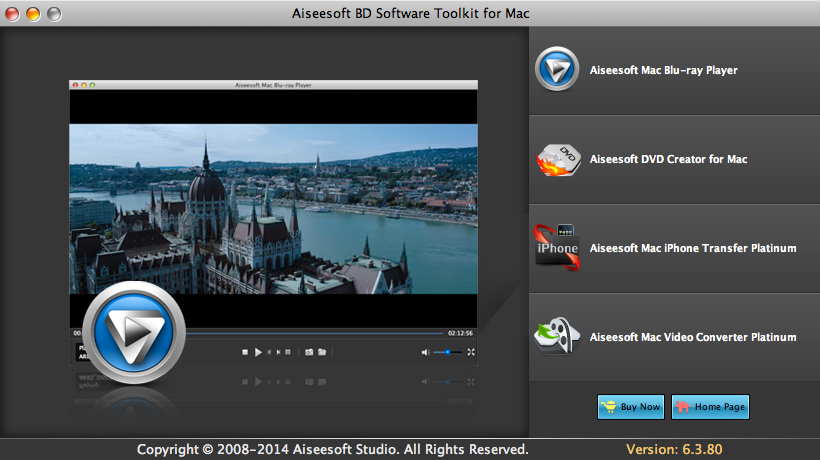Screen dimensions: 820x460
Task: Adjust the volume slider in preview player
Action: click(x=448, y=352)
